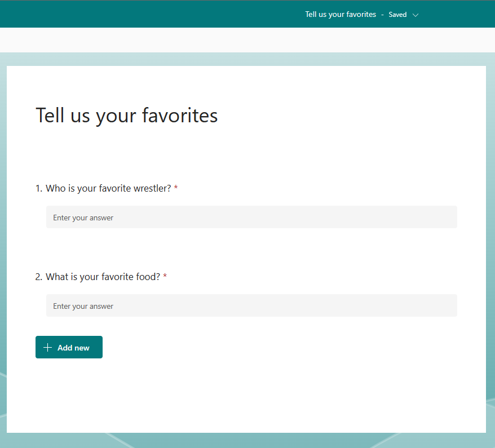Screen dimensions: 495x448
Task: Click blank card space right of the form title
Action: [x=350, y=116]
